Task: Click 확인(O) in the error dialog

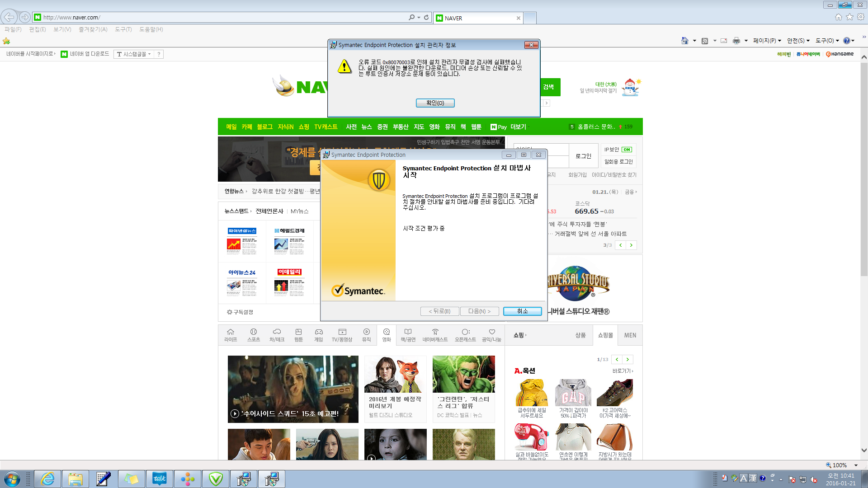Action: tap(435, 103)
